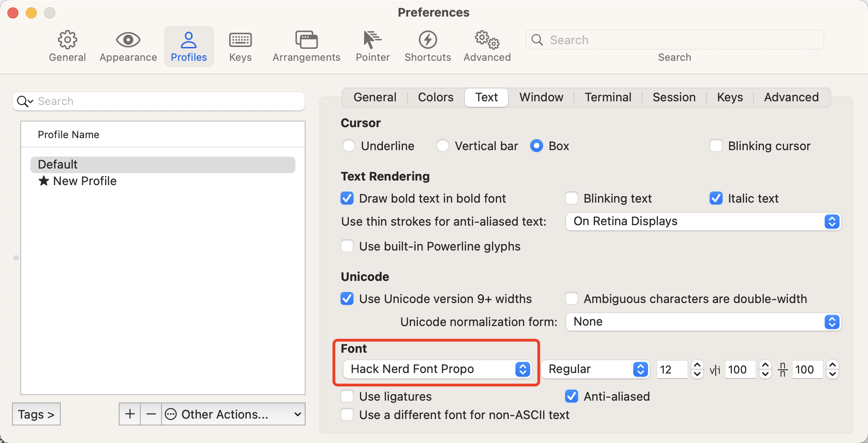Click the magnifier in the toolbar search

coord(537,40)
